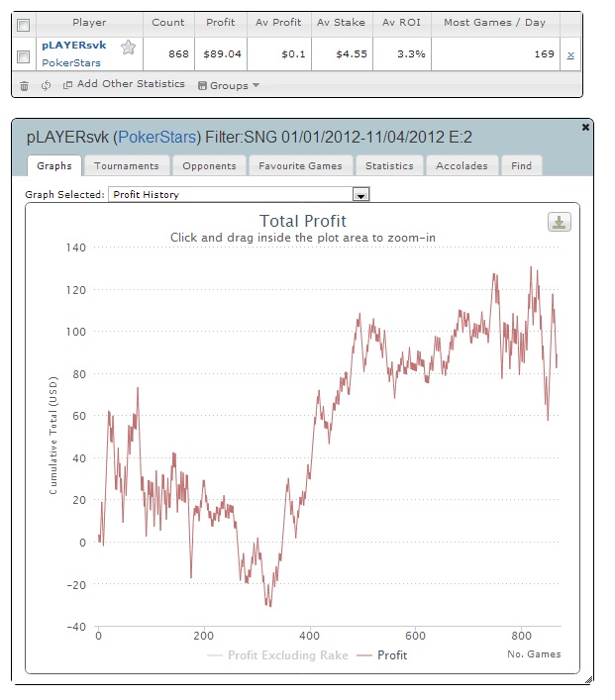The image size is (615, 700).
Task: Click the Total Profit chart title
Action: click(x=303, y=221)
